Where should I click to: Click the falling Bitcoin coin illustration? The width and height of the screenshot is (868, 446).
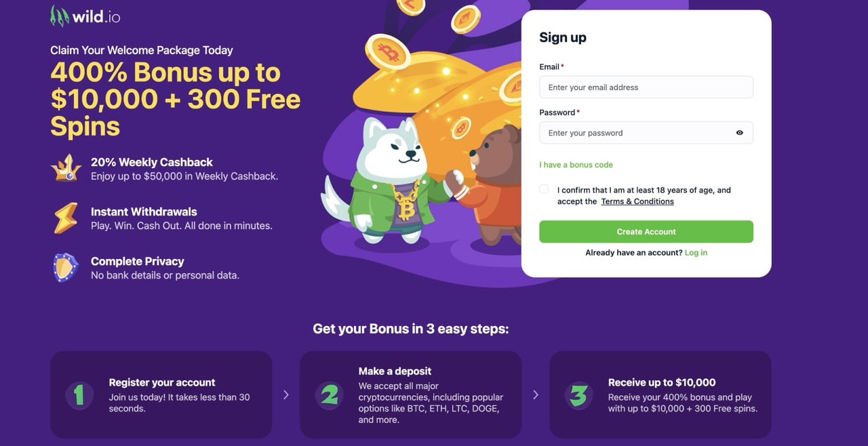click(387, 50)
